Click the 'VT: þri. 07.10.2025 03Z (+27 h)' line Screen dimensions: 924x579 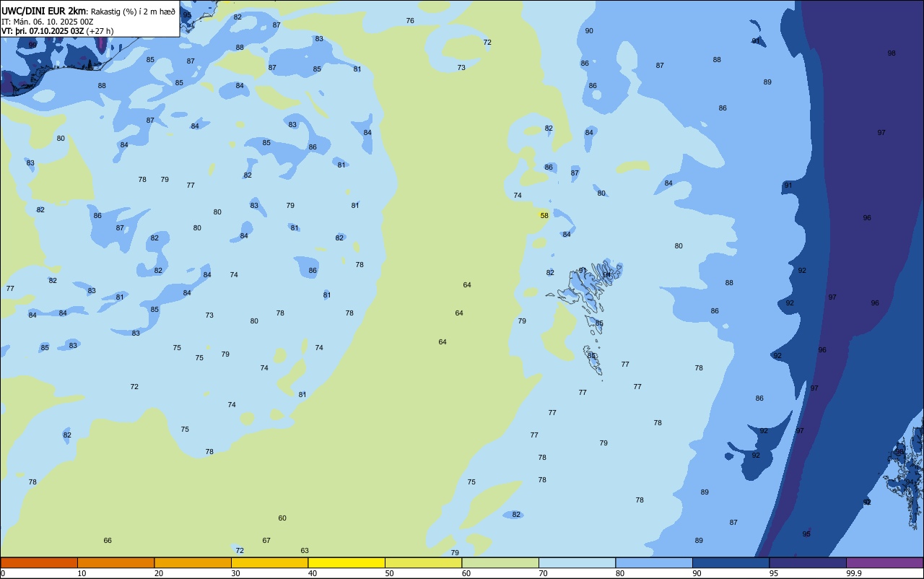(57, 31)
